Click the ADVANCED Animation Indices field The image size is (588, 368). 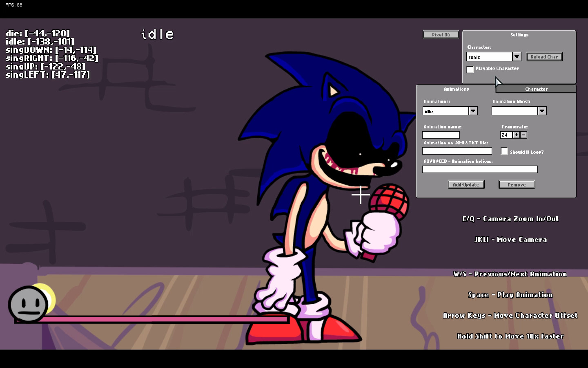click(480, 169)
